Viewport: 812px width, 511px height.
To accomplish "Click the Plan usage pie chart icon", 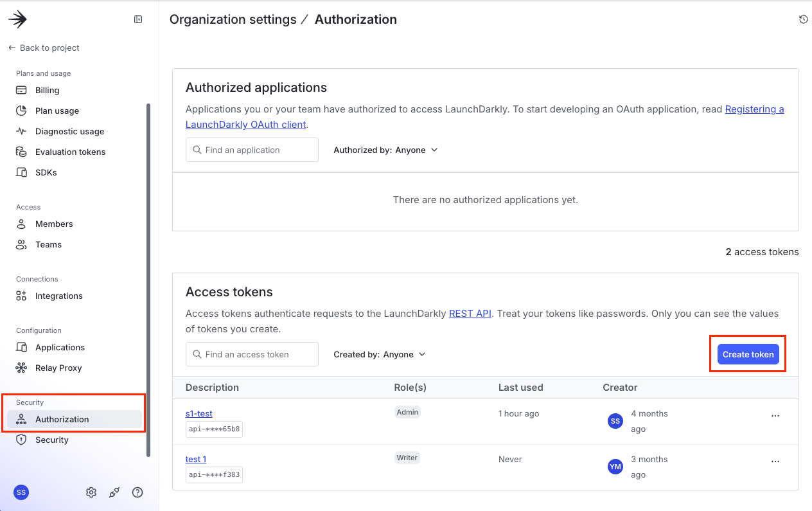I will coord(21,111).
